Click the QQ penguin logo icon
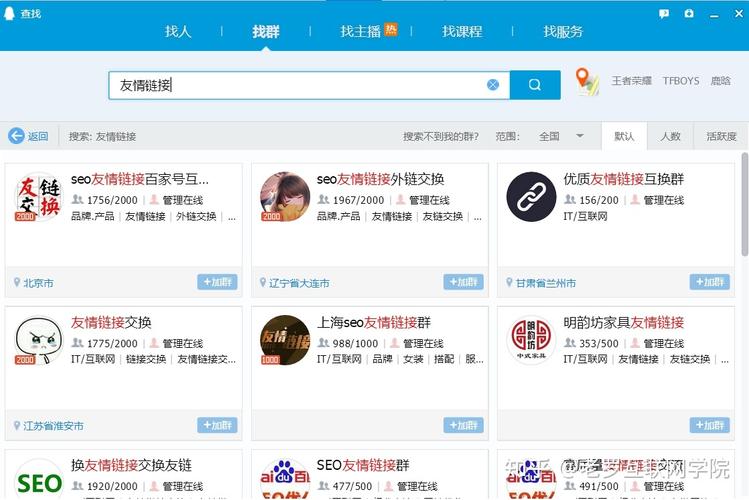This screenshot has width=749, height=500. 9,13
